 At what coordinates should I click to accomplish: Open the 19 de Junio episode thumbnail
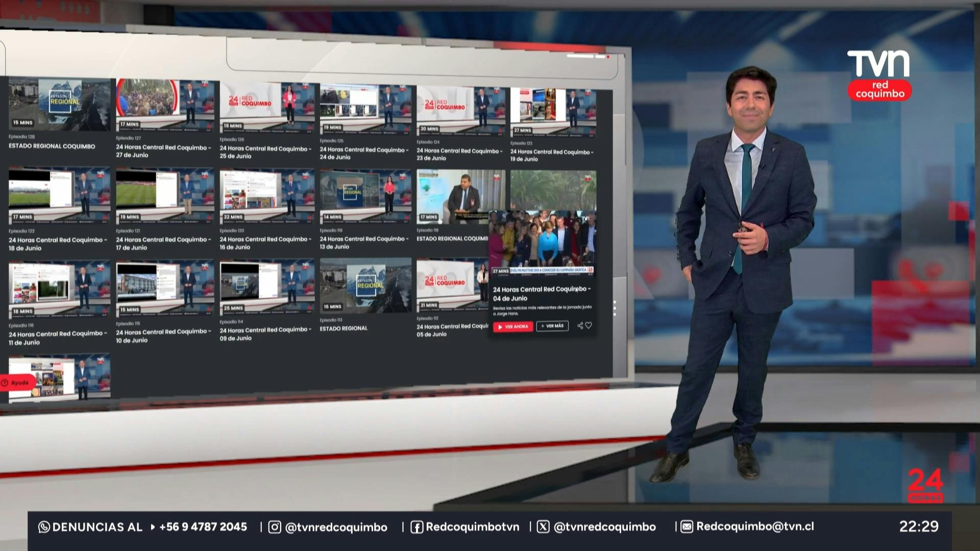click(x=553, y=112)
